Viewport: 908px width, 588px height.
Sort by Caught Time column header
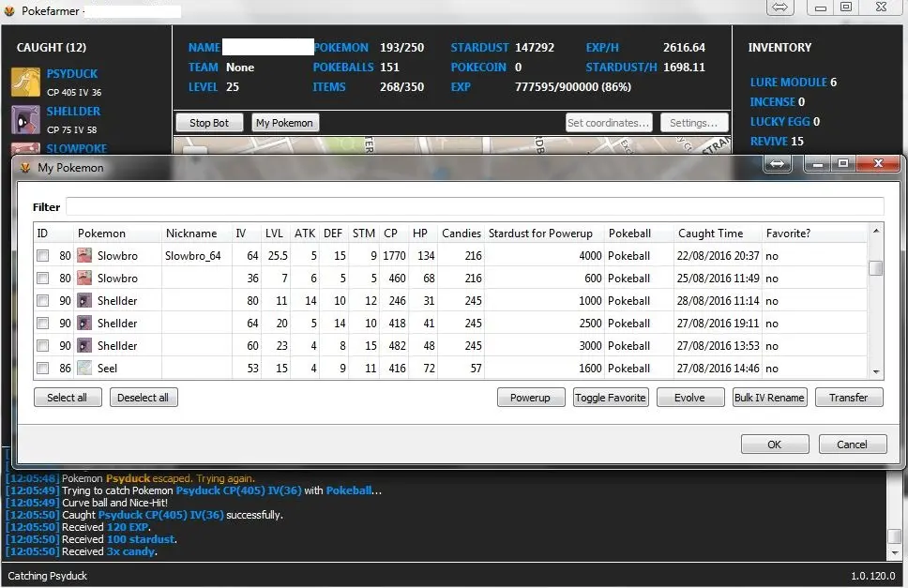(x=718, y=234)
